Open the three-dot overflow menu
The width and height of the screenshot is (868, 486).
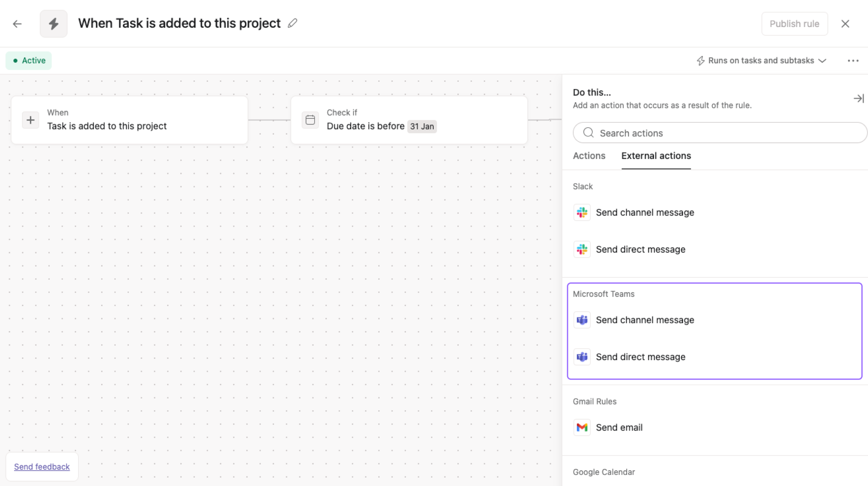coord(853,60)
